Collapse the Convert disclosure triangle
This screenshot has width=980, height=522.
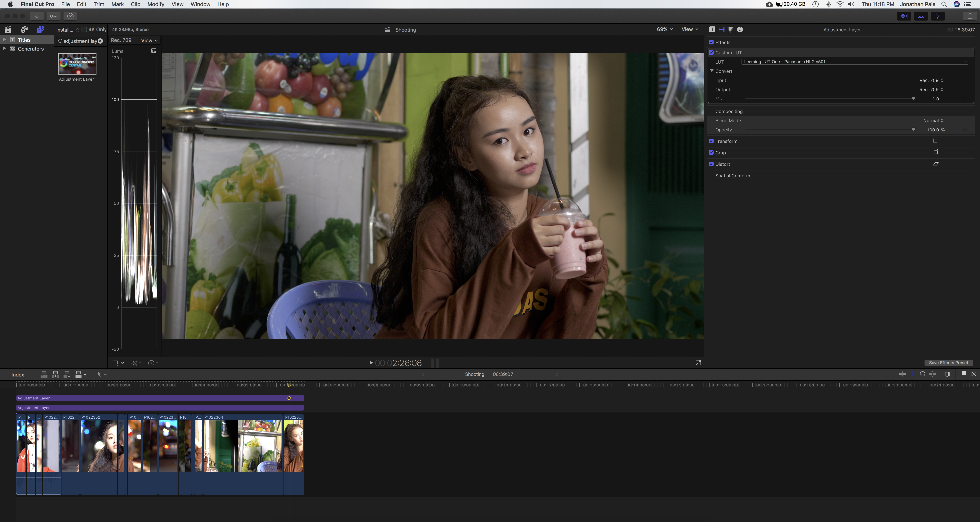click(712, 71)
